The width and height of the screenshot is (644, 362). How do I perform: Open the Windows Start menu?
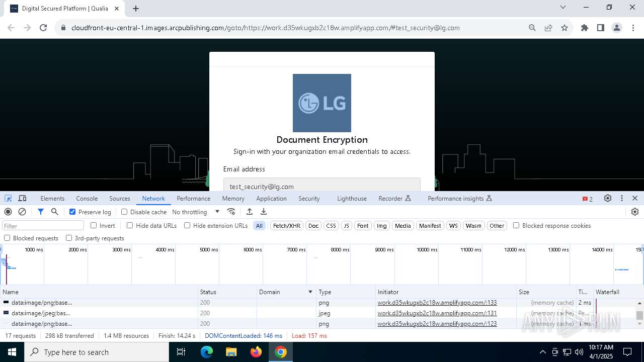(x=12, y=352)
